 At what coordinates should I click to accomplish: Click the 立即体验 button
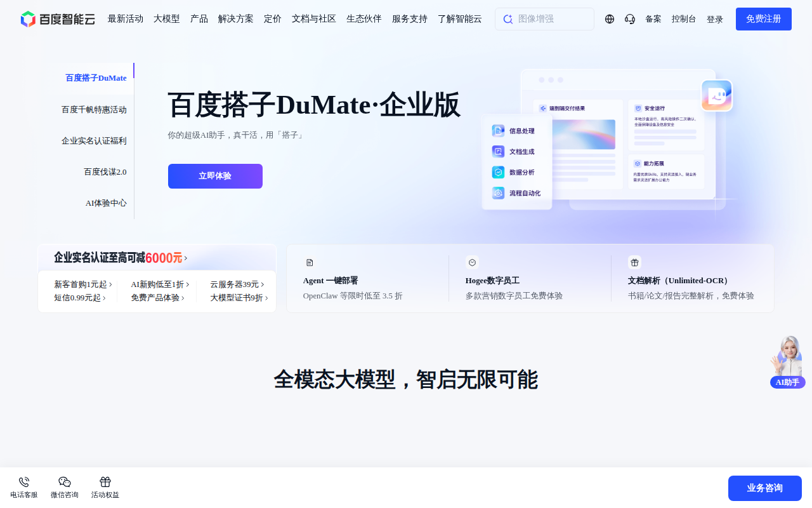point(215,176)
